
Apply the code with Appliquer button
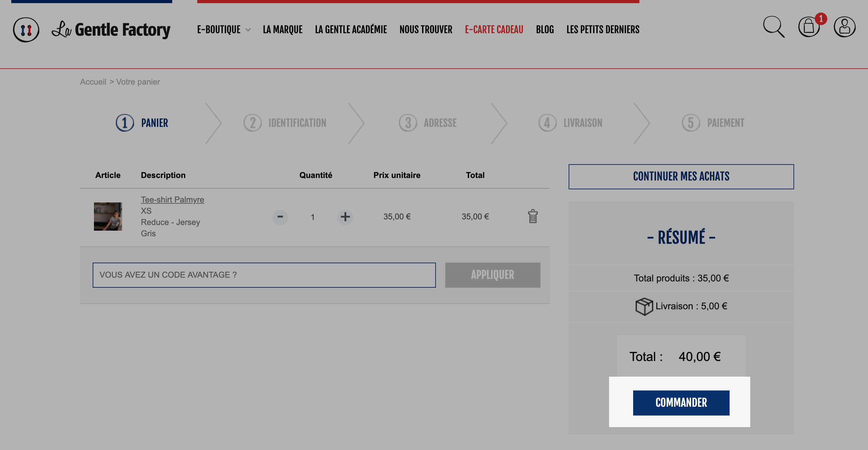493,275
